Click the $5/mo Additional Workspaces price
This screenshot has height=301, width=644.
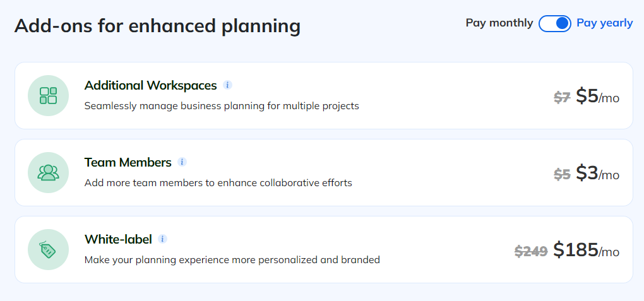click(x=597, y=97)
